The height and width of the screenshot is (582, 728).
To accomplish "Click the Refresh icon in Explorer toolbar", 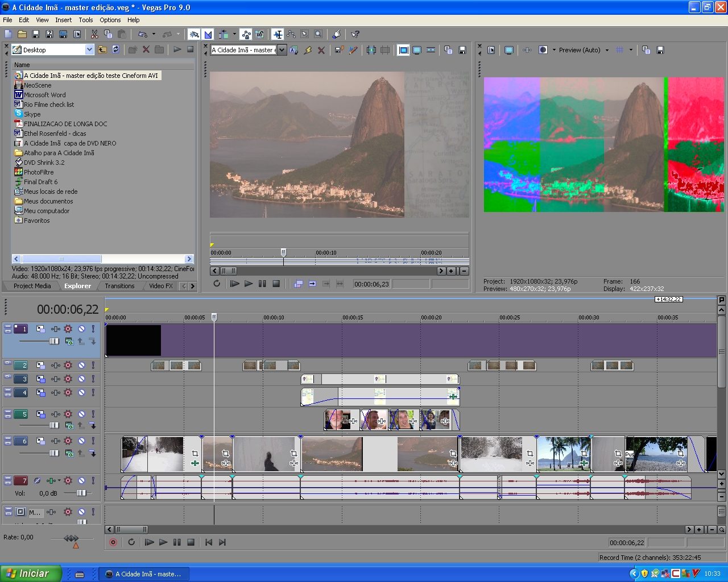I will [116, 50].
